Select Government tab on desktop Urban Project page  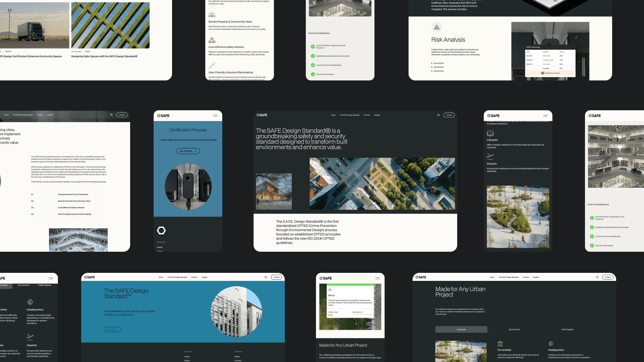tap(514, 329)
